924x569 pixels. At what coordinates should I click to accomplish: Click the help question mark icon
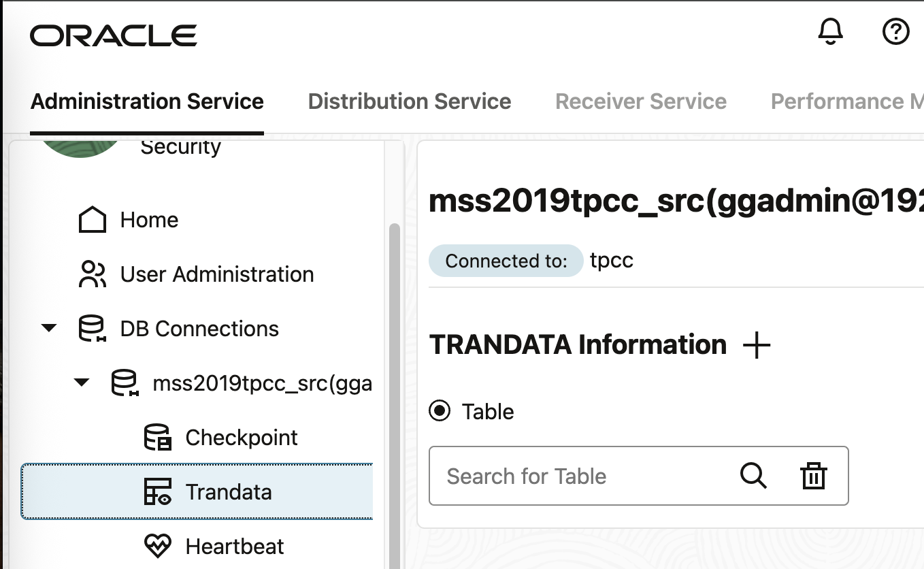pos(895,31)
